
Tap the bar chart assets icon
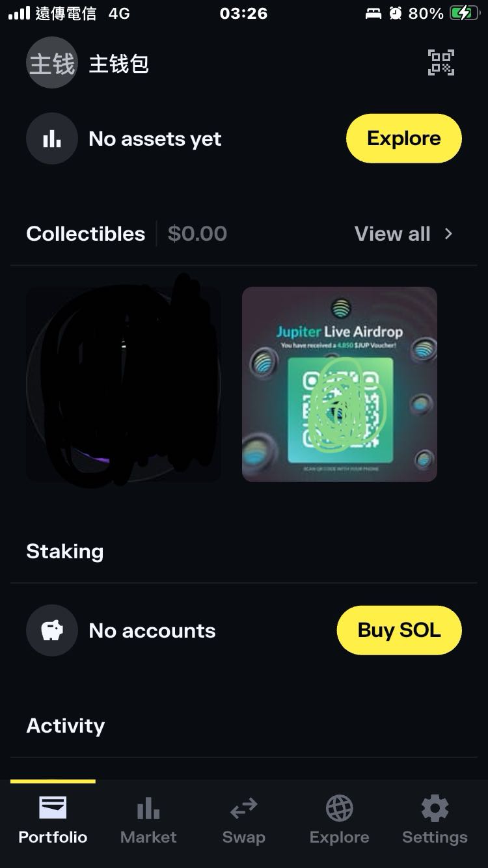51,139
